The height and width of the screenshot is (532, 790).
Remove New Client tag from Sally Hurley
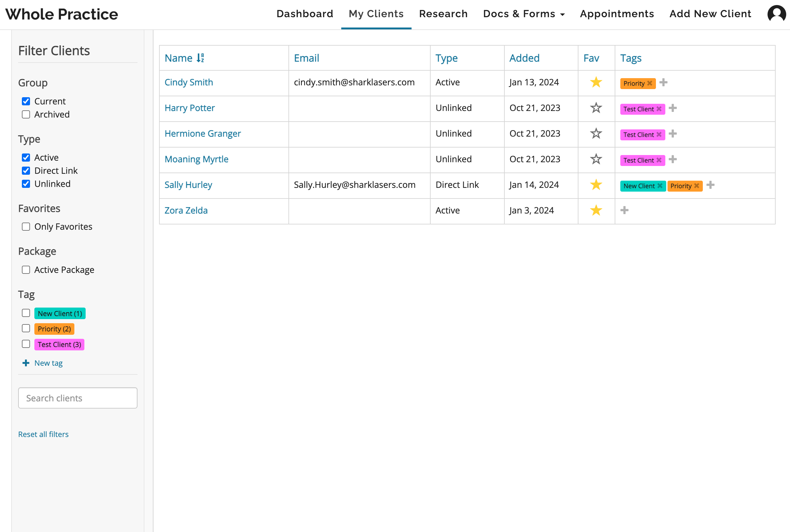pyautogui.click(x=659, y=186)
